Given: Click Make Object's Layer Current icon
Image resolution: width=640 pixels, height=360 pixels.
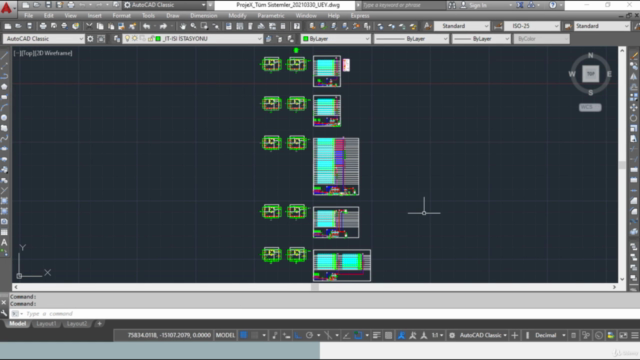Looking at the screenshot, I should 269,39.
